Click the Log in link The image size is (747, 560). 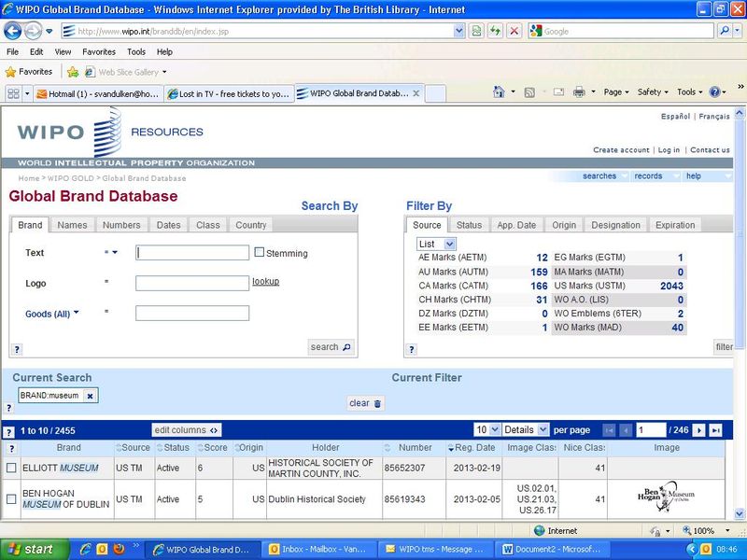coord(669,150)
